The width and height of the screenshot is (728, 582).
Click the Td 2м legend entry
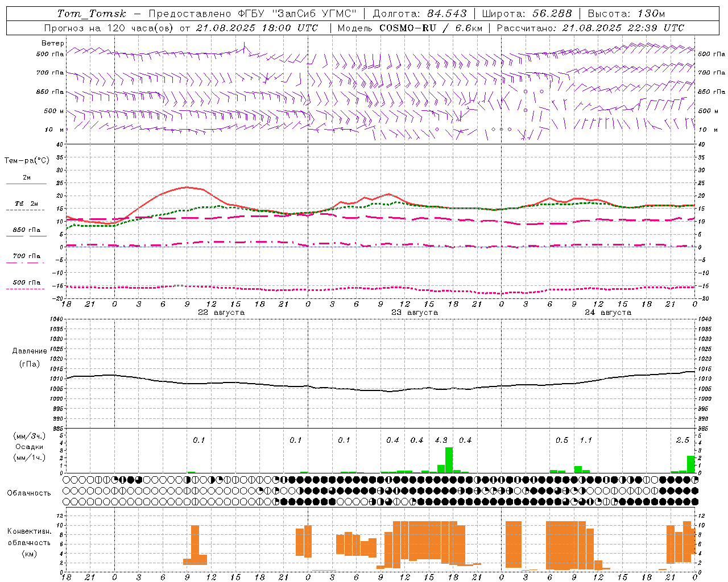(27, 203)
